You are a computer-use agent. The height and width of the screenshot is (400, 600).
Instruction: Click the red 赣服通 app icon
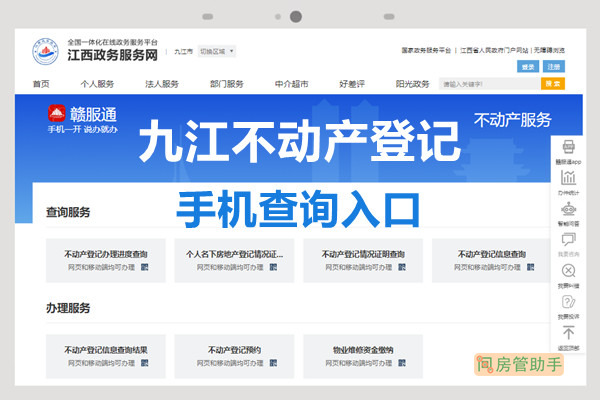57,113
